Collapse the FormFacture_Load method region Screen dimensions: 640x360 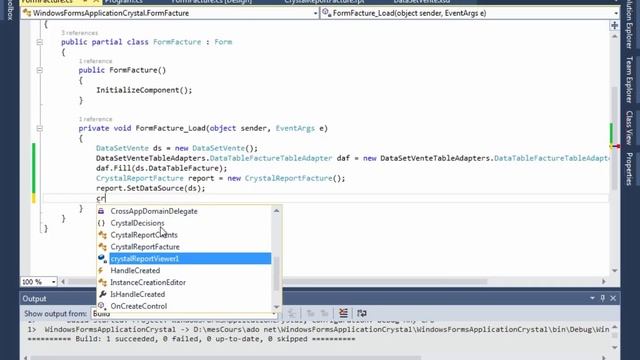(40, 129)
